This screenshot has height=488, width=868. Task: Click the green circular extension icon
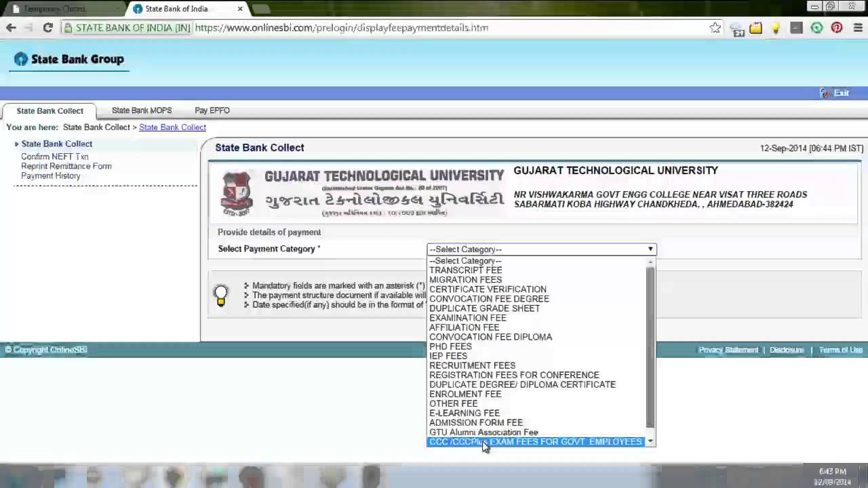(x=816, y=28)
